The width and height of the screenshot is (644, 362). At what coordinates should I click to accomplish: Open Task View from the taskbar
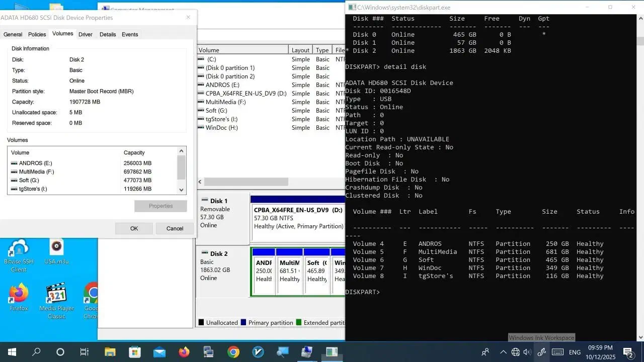(x=85, y=352)
